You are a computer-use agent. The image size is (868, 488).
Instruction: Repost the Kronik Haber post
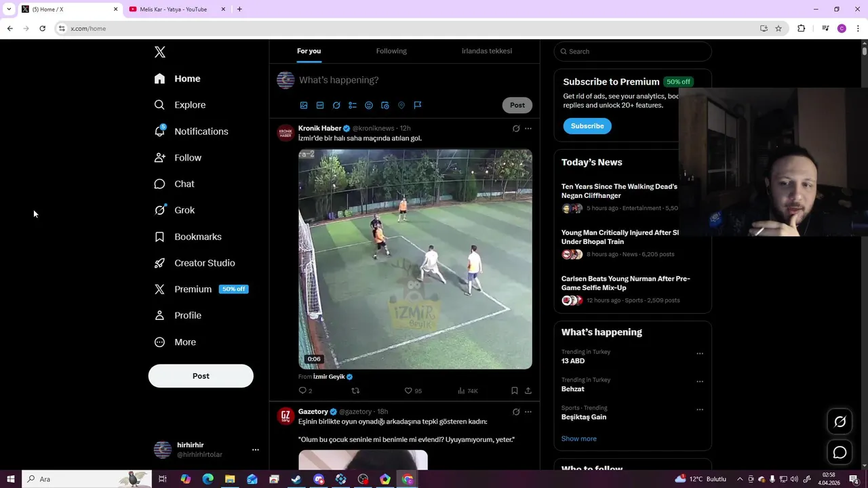pos(355,390)
